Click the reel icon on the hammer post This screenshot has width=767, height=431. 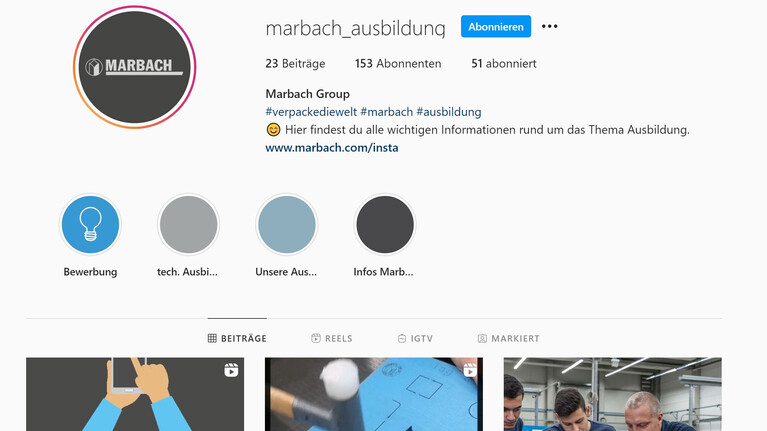(470, 370)
